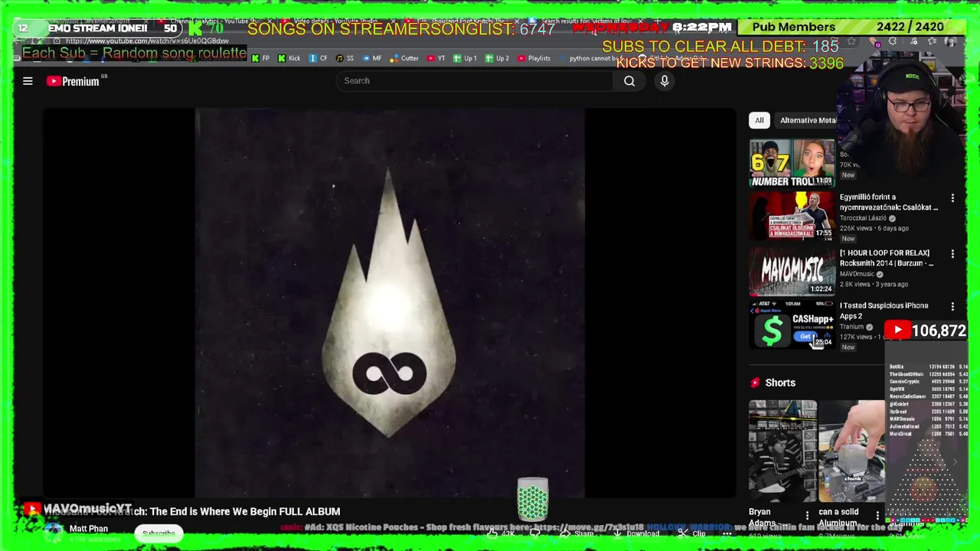Dislike the video with thumbs down
Image resolution: width=980 pixels, height=551 pixels.
(x=535, y=533)
